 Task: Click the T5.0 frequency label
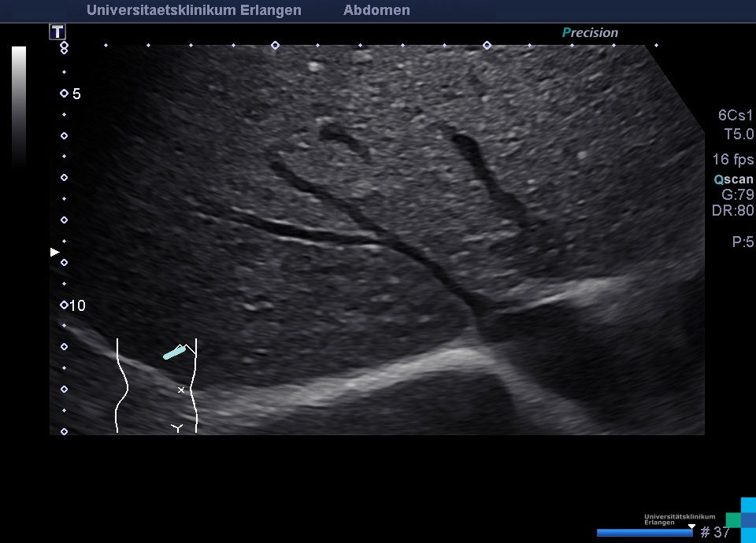coord(739,135)
